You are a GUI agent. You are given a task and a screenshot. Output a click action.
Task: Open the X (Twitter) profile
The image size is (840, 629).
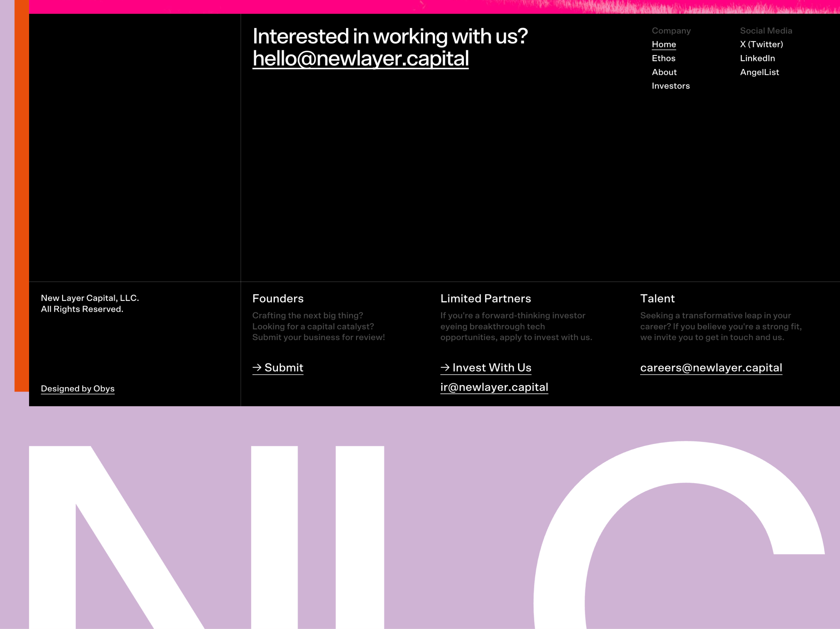761,44
